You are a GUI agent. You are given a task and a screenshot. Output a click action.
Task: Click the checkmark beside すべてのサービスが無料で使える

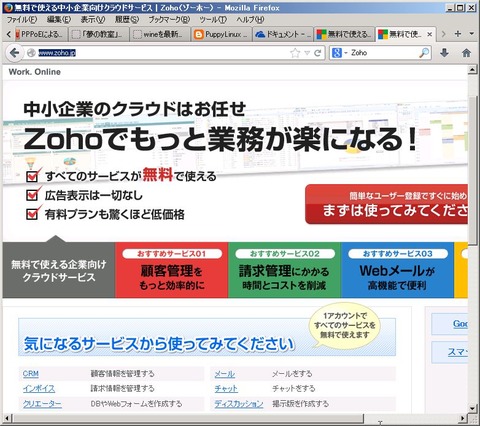[33, 175]
